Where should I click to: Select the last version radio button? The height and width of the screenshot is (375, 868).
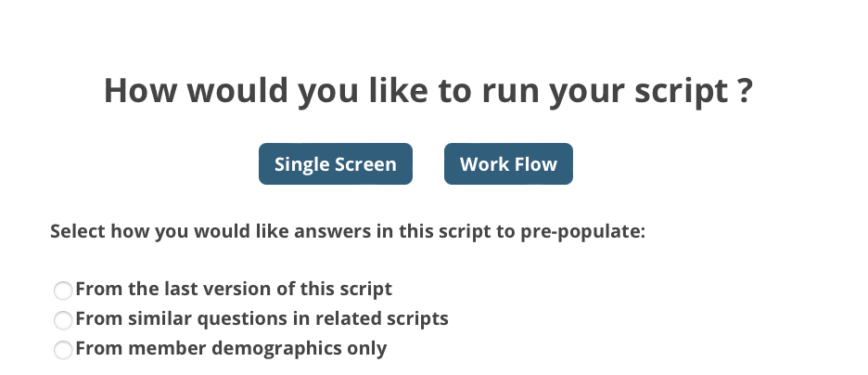(x=63, y=291)
